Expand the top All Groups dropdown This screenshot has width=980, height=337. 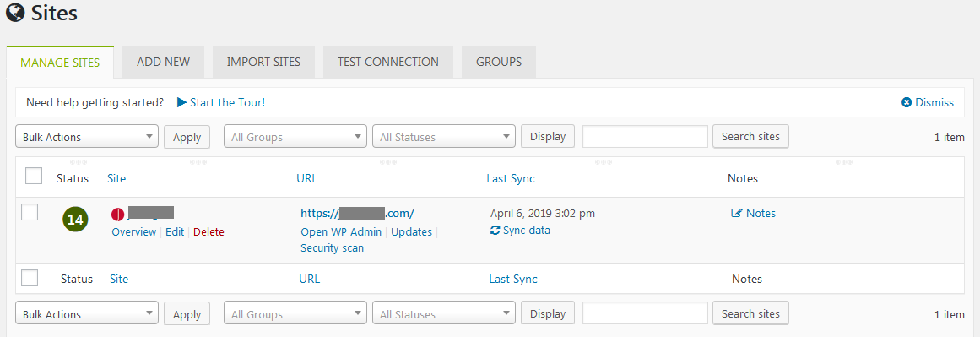pos(295,137)
